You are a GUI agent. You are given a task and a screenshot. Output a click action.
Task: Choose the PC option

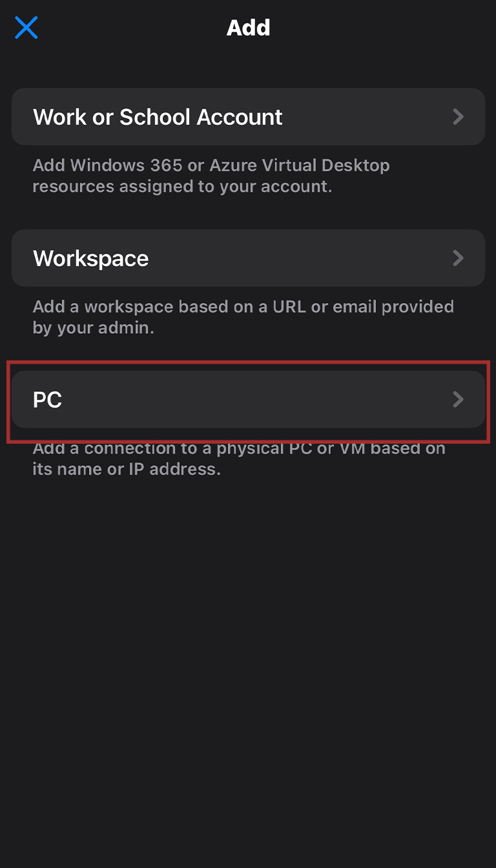248,399
